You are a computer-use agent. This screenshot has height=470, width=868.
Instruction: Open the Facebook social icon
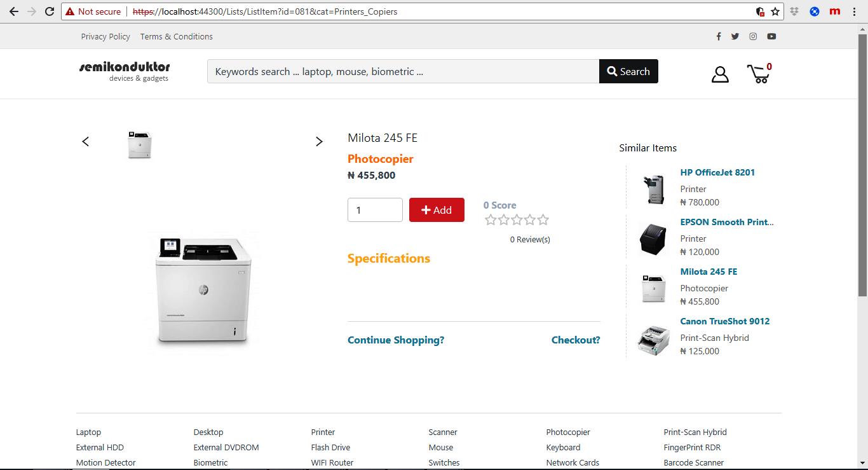click(719, 36)
